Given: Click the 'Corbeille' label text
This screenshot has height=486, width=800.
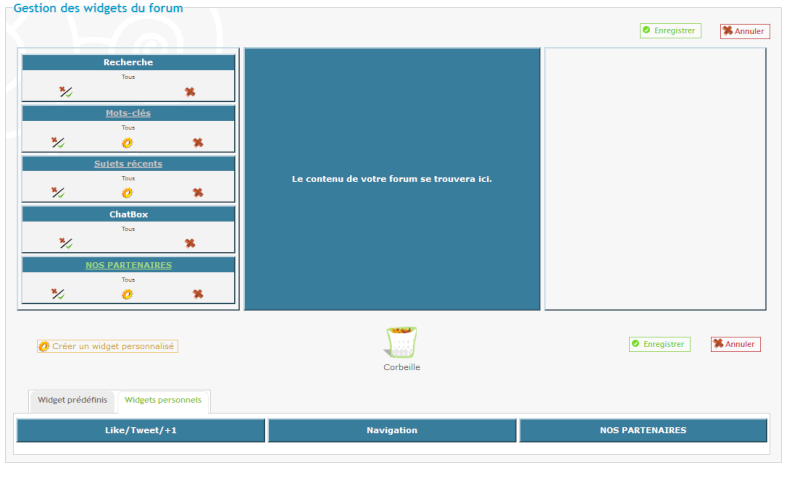Looking at the screenshot, I should [402, 367].
